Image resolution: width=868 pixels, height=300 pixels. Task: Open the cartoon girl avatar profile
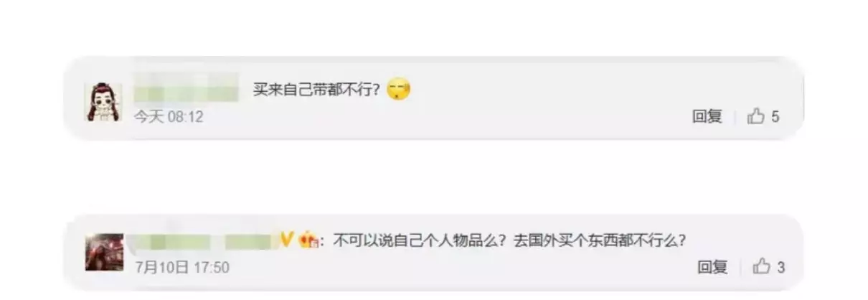(103, 102)
